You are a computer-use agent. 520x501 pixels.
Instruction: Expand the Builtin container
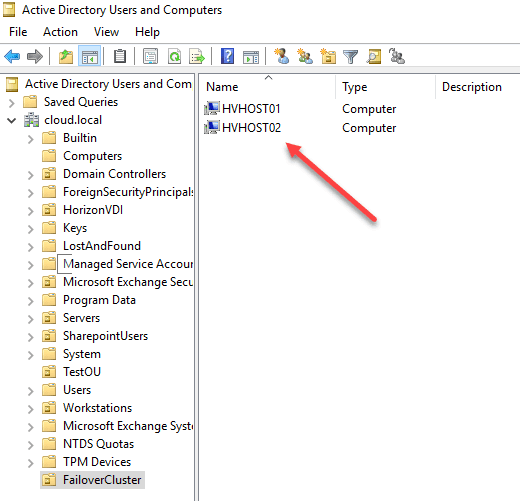click(x=30, y=139)
